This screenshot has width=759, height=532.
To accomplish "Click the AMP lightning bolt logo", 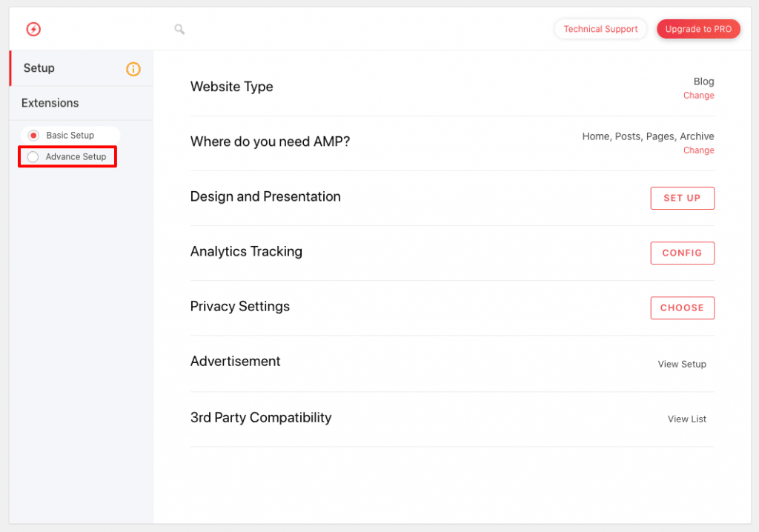I will tap(33, 29).
